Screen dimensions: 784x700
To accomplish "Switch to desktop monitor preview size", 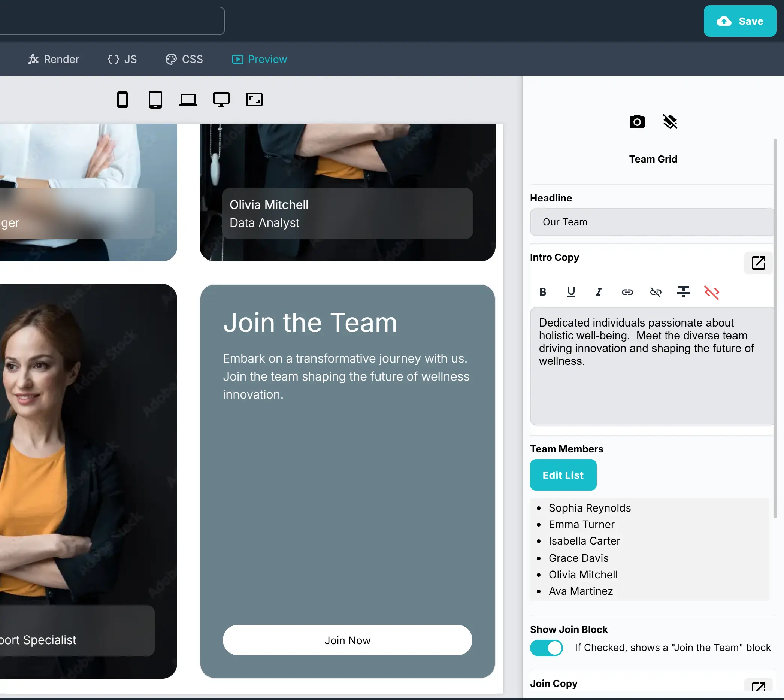I will 221,99.
